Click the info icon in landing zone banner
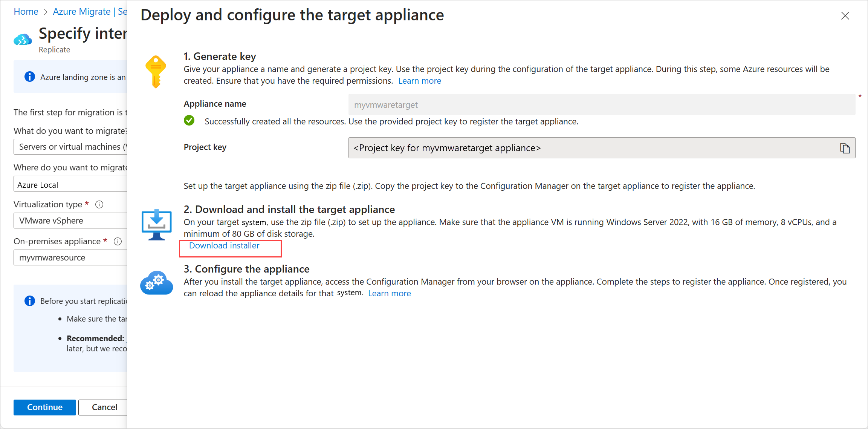Viewport: 868px width, 429px height. [x=29, y=77]
